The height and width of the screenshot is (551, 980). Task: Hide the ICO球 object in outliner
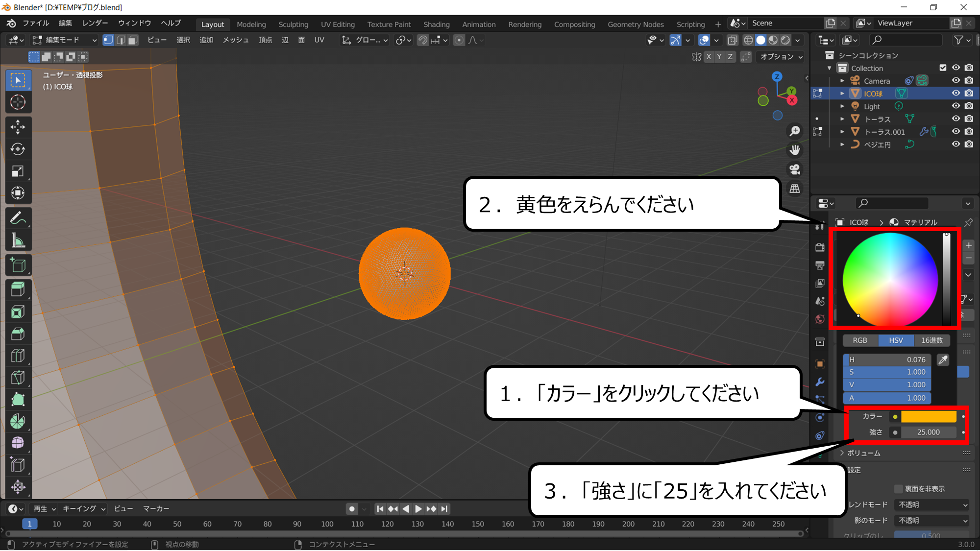click(x=956, y=93)
